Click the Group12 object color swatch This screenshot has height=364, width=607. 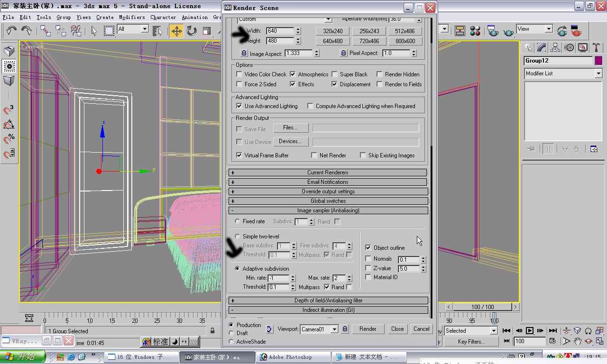point(598,61)
